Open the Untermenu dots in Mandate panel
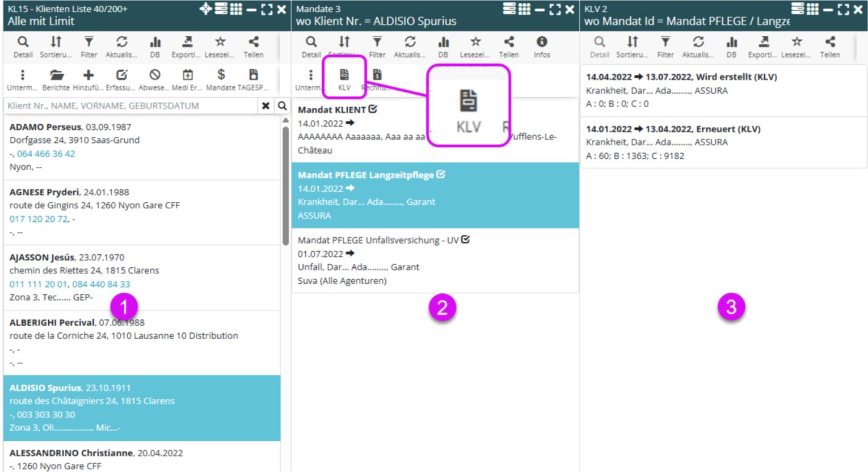Viewport: 868px width, 476px height. pyautogui.click(x=310, y=79)
